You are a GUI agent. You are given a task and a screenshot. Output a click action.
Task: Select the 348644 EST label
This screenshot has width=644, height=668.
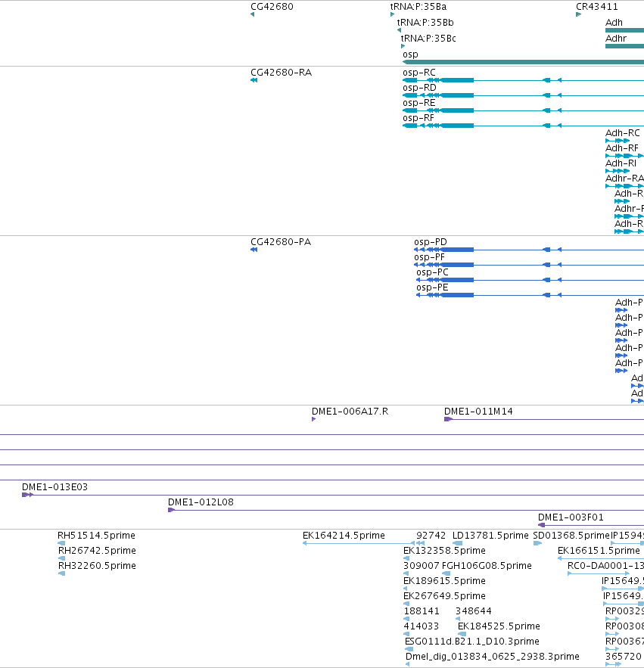[474, 611]
